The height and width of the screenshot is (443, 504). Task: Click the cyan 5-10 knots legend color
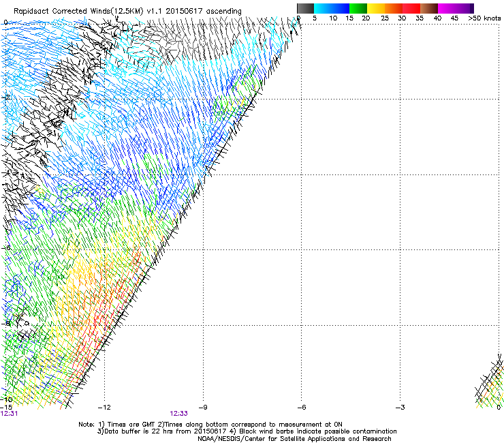click(322, 8)
